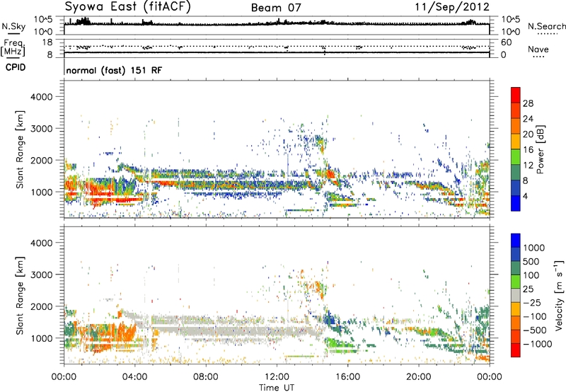Click the 'normal (fast) 151 RF' text

point(114,70)
